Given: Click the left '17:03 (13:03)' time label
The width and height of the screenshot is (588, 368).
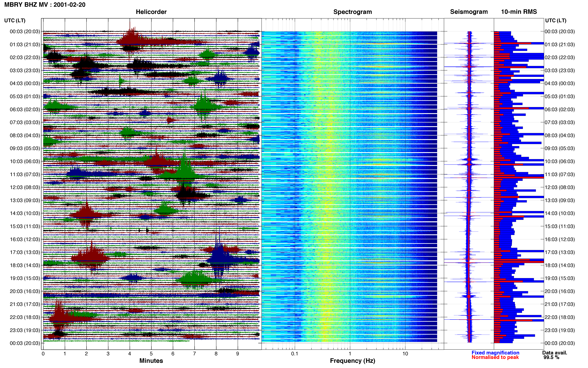Looking at the screenshot, I should [25, 252].
